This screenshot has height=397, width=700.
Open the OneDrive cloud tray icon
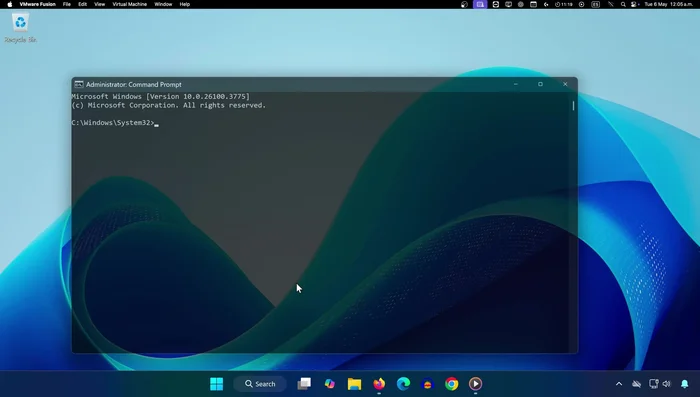[637, 384]
